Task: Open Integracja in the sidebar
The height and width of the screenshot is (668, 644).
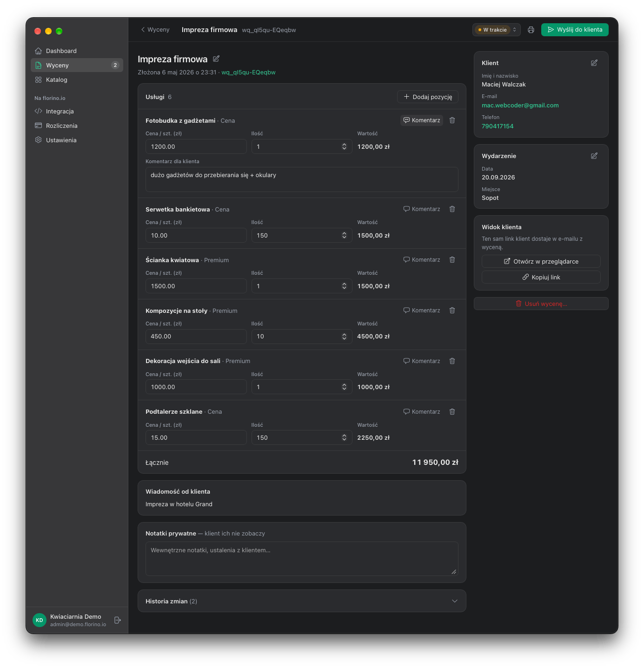Action: coord(77,111)
